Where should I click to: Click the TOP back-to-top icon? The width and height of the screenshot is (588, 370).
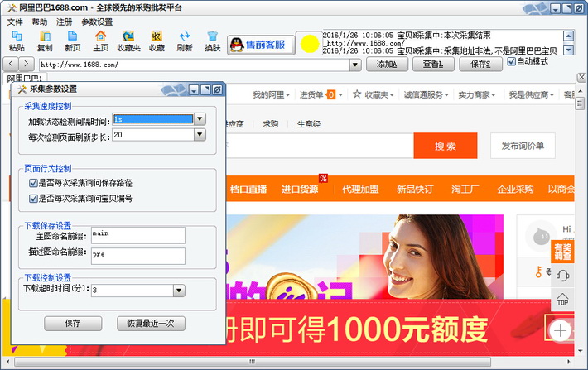[562, 299]
